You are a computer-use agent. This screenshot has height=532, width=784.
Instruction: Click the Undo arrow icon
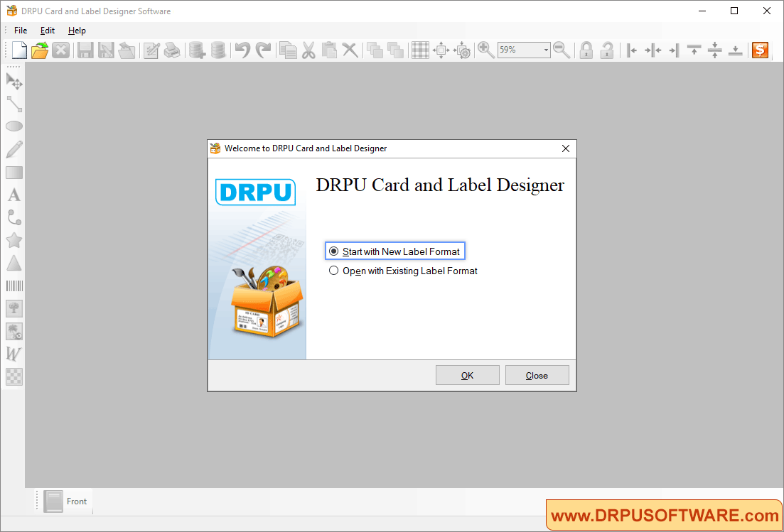click(x=242, y=50)
